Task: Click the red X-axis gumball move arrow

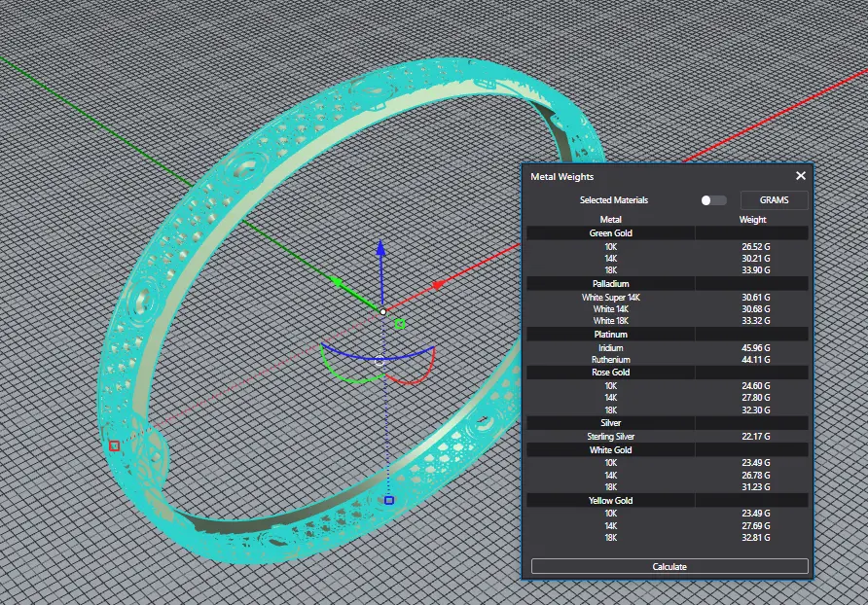Action: point(437,285)
